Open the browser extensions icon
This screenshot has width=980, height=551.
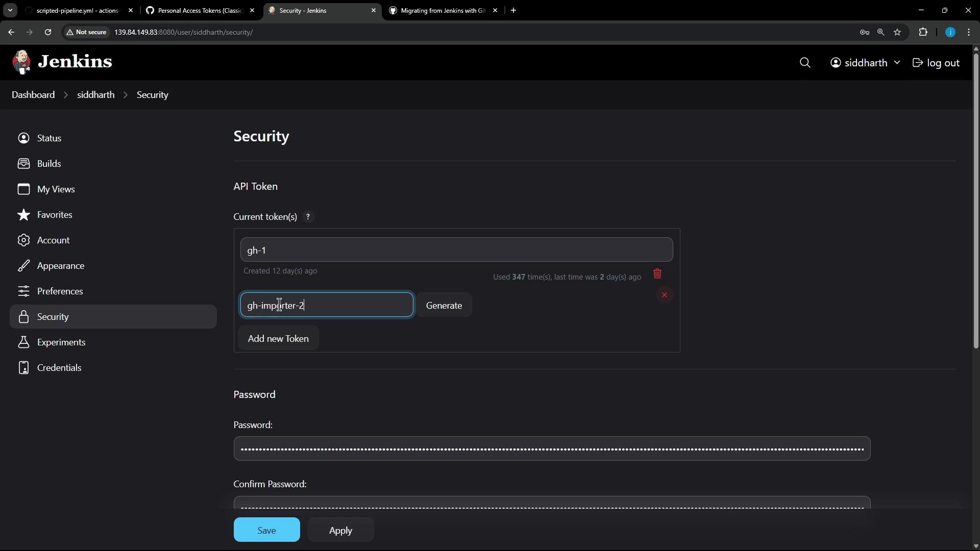tap(923, 32)
